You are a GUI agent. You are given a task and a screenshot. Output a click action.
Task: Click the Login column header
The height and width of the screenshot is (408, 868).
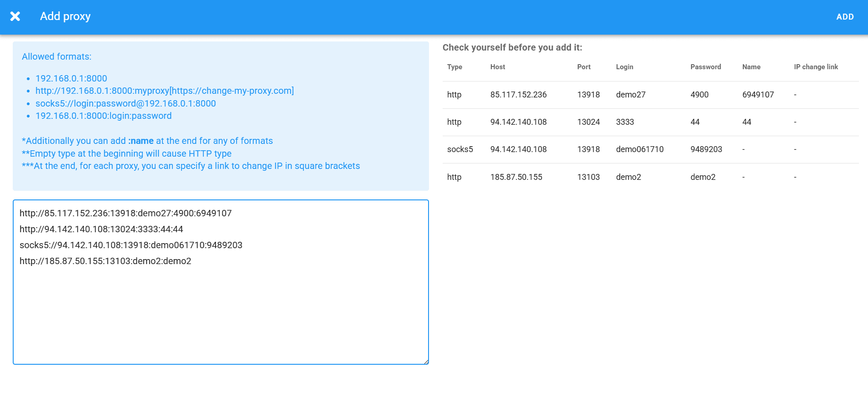click(624, 67)
